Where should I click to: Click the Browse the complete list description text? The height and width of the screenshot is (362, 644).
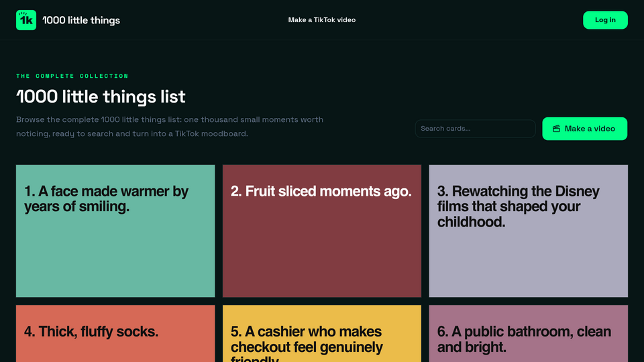click(x=170, y=127)
